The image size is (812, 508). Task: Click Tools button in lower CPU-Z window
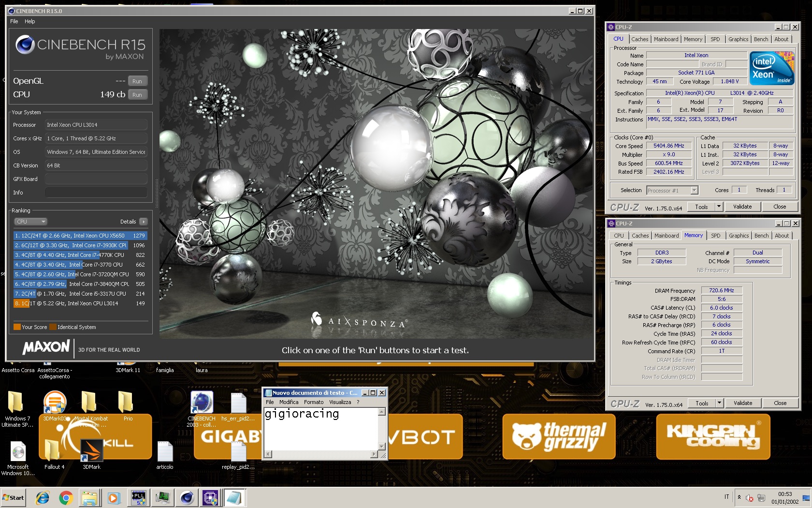click(x=702, y=403)
